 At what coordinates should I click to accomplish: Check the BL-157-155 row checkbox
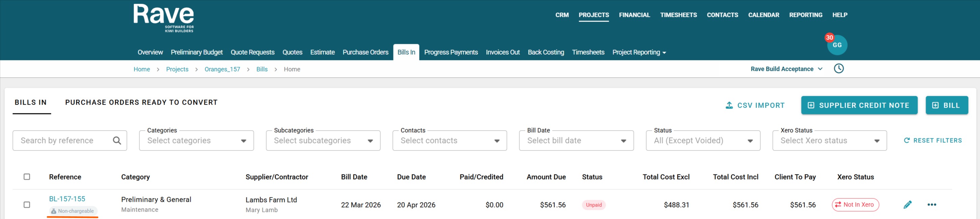point(27,204)
